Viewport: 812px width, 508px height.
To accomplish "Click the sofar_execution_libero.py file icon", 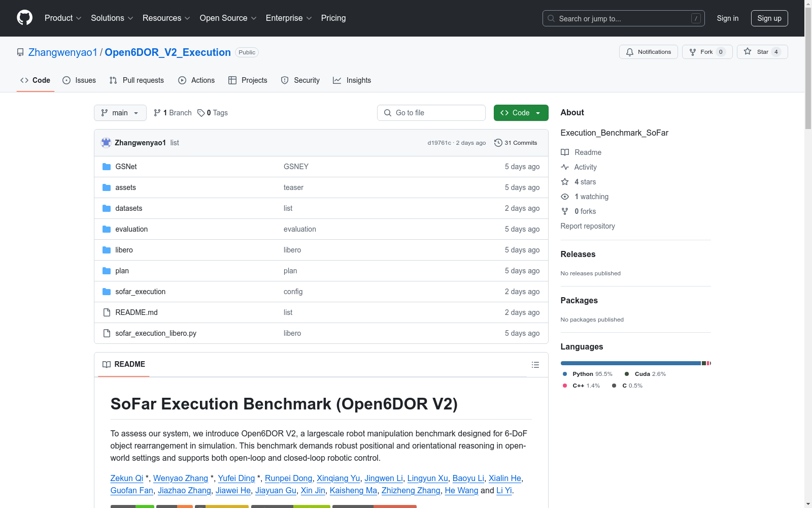I will [x=107, y=333].
